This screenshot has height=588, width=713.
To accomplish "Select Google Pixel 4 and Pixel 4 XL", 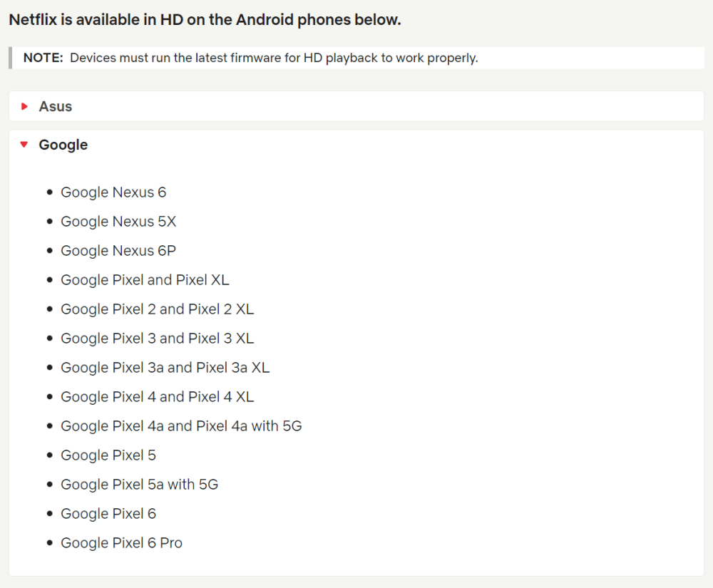I will point(157,397).
